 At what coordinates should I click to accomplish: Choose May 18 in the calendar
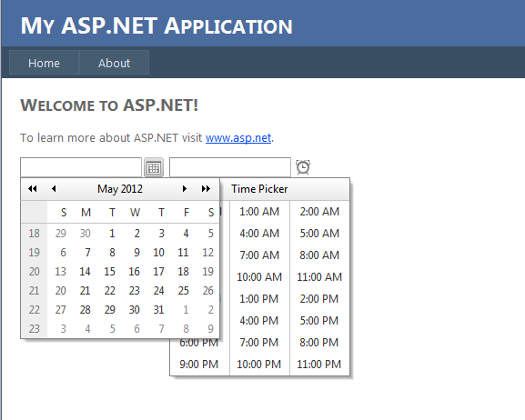coord(184,272)
